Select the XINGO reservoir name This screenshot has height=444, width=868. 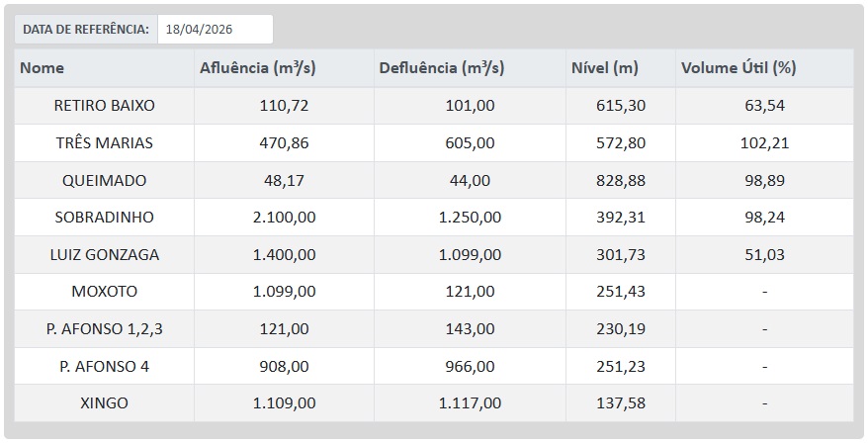click(x=105, y=403)
